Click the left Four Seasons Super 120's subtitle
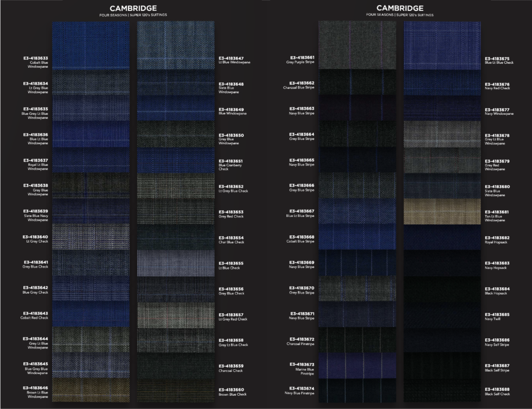The height and width of the screenshot is (409, 532). [x=133, y=15]
